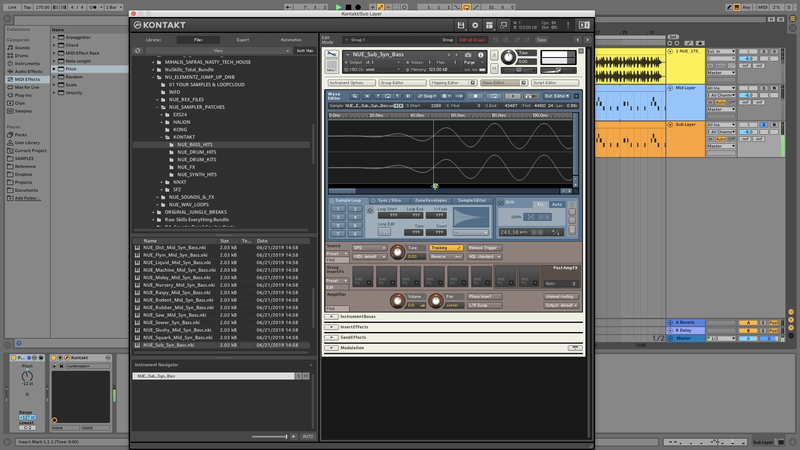The width and height of the screenshot is (800, 450).
Task: Adjust the Source Tune knob
Action: pyautogui.click(x=397, y=252)
